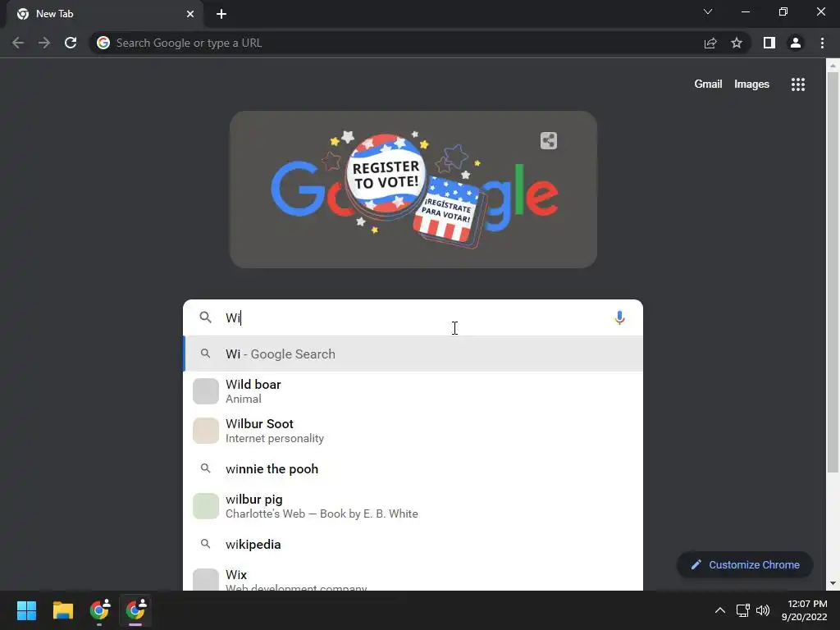The image size is (840, 630).
Task: Click the page vertical scrollbar thumb
Action: pyautogui.click(x=833, y=272)
